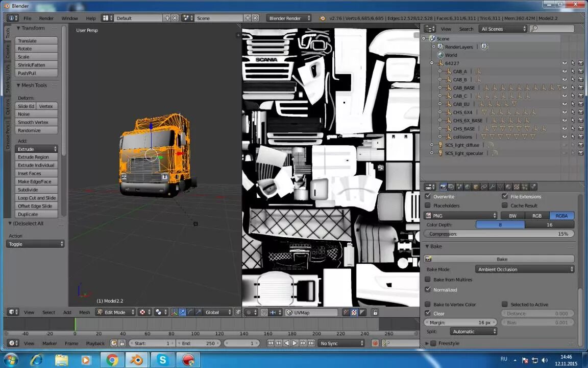Image resolution: width=588 pixels, height=368 pixels.
Task: Enable the Placeholders checkbox
Action: pos(428,205)
